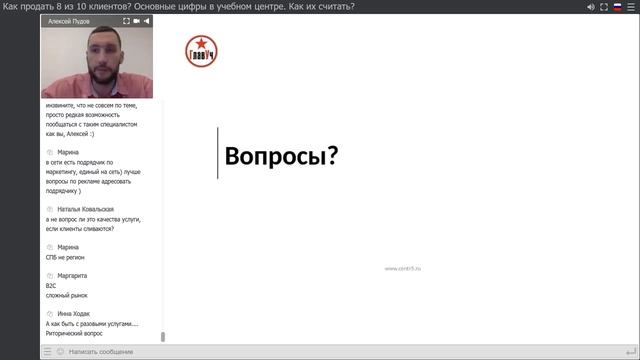Click the message 'Риторический вопрос'
The height and width of the screenshot is (360, 640).
[74, 333]
